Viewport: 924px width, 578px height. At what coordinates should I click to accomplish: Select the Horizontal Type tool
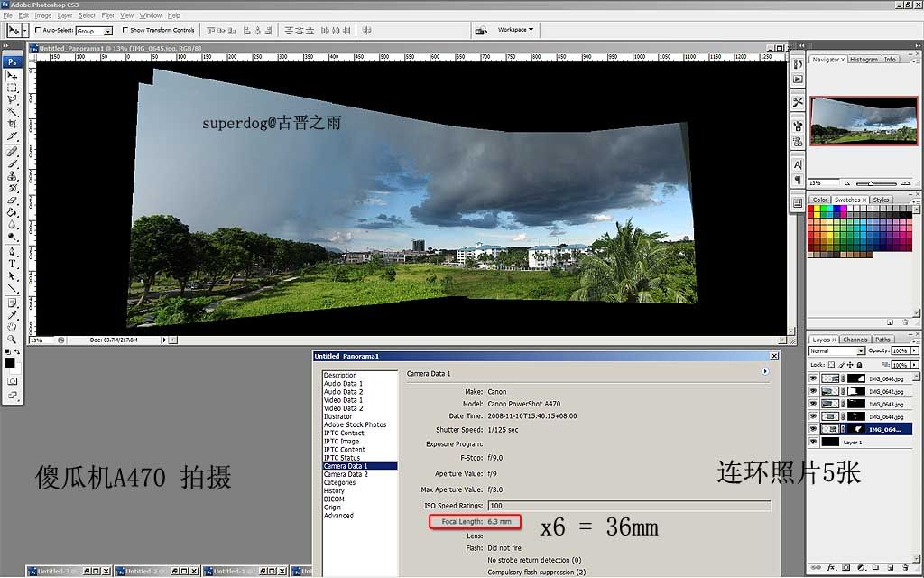[12, 264]
